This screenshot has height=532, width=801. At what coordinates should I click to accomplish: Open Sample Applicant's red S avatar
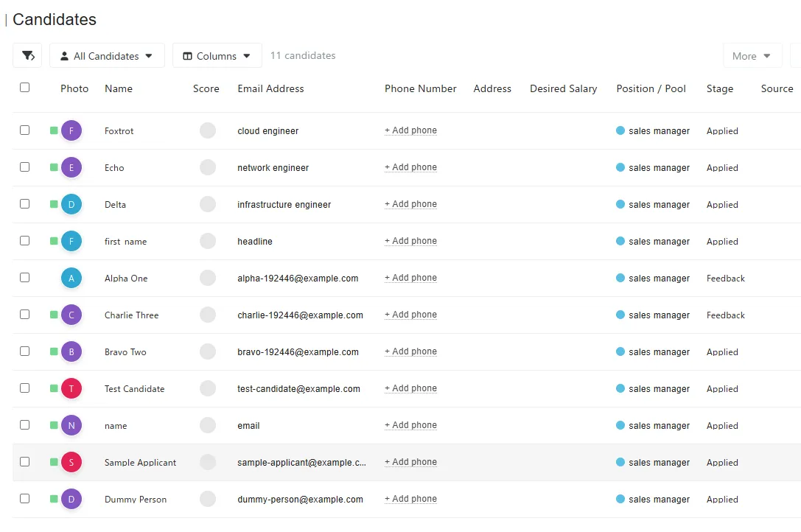(71, 462)
